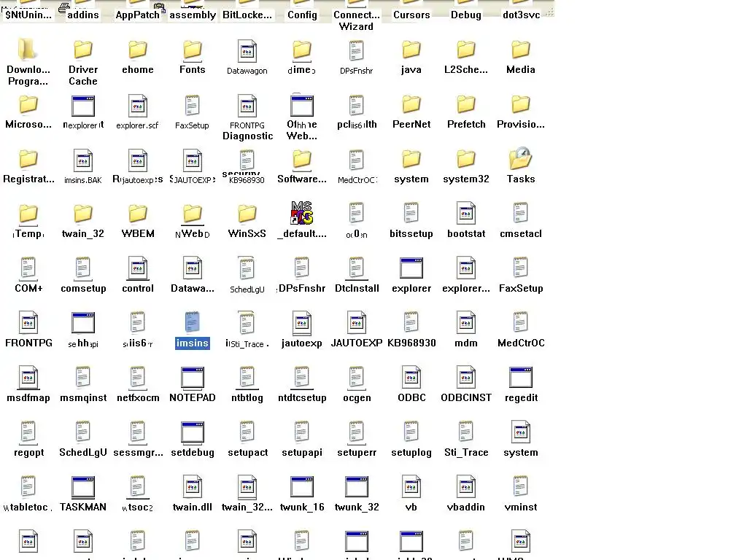Click the "ntdtcsetup" file name
Viewport: 747px width, 560px height.
302,397
